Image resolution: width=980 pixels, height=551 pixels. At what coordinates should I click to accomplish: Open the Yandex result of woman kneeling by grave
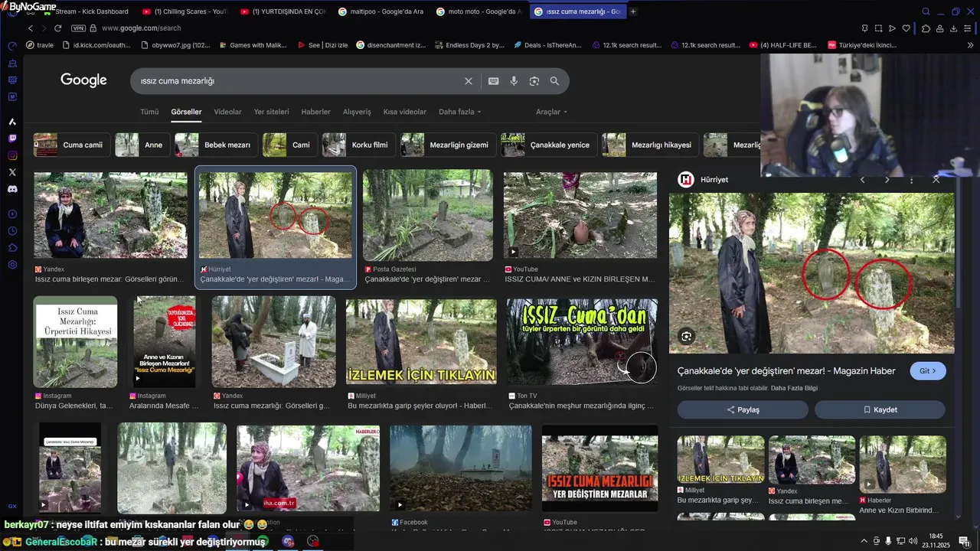click(x=110, y=215)
